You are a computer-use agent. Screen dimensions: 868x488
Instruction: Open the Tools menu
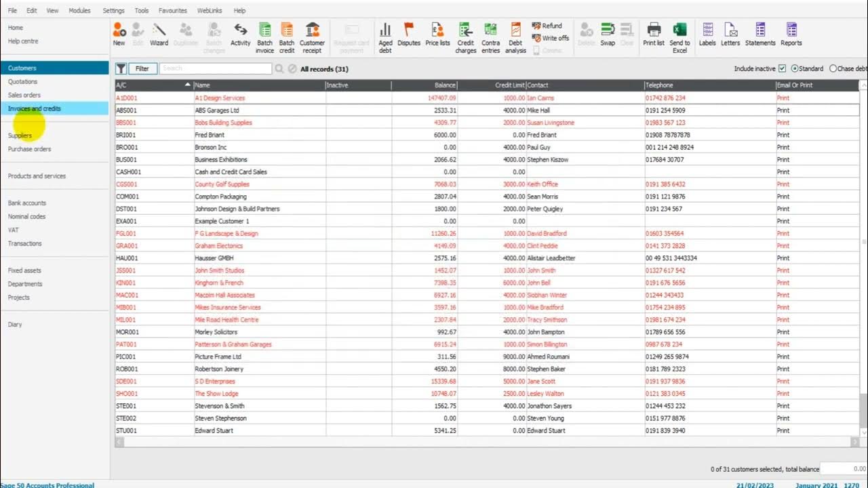click(142, 11)
